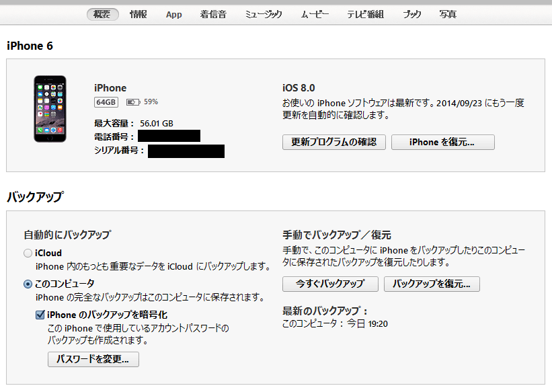
Task: Select the iCloud backup radio button
Action: coord(28,253)
